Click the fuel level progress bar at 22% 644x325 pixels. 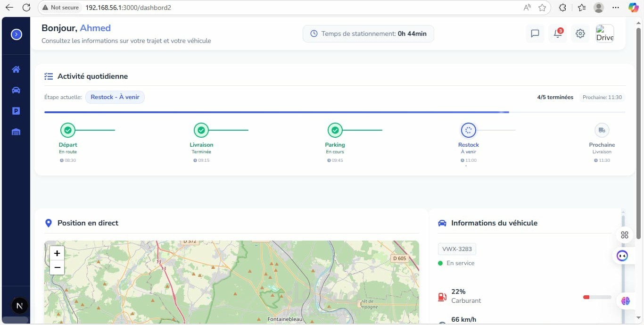point(596,297)
